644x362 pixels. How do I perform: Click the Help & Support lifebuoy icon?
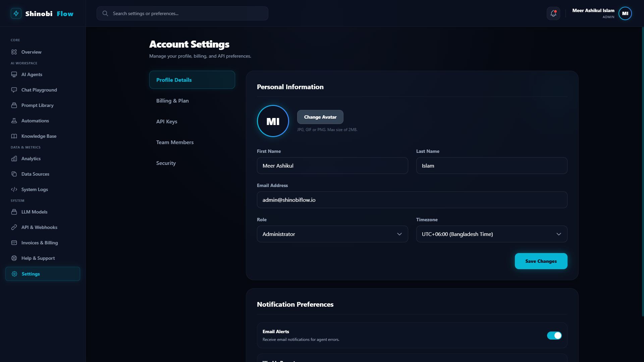pos(14,258)
